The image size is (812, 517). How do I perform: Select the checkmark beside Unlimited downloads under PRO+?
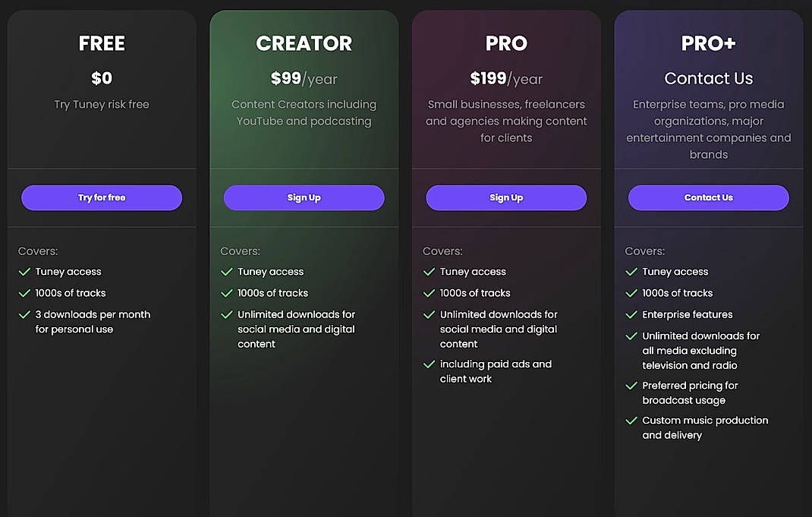pos(631,336)
